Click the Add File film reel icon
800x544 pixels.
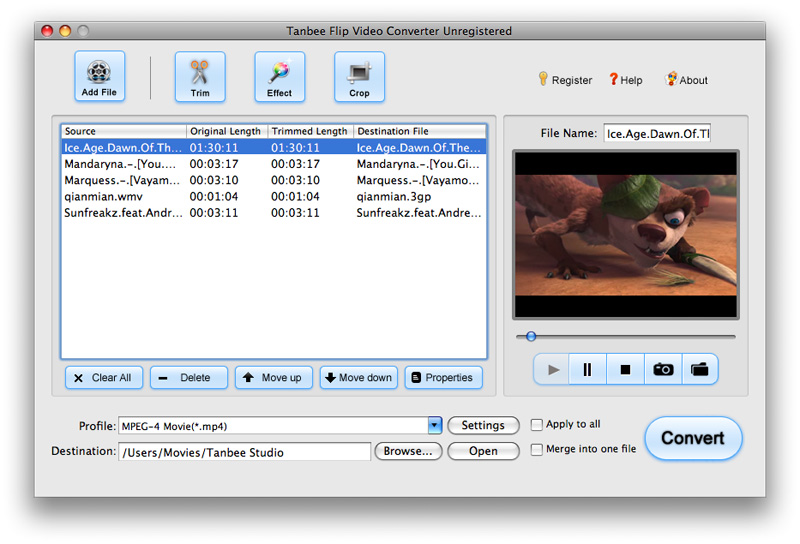point(99,76)
